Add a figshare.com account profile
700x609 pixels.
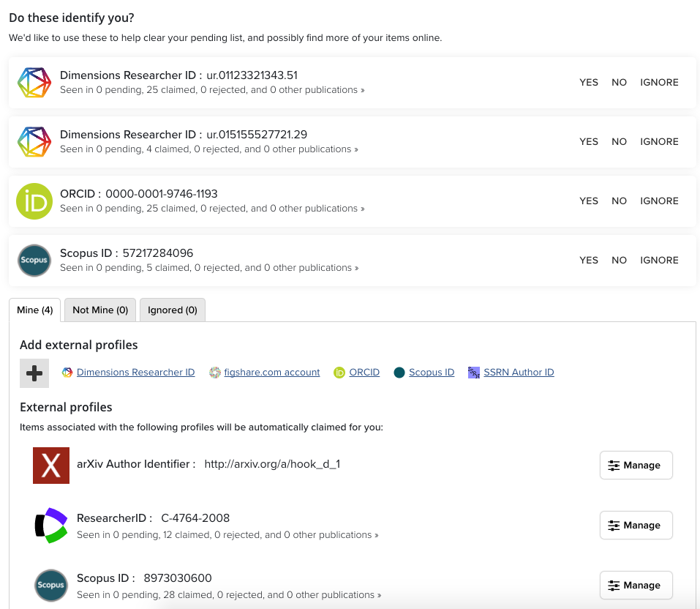[272, 373]
